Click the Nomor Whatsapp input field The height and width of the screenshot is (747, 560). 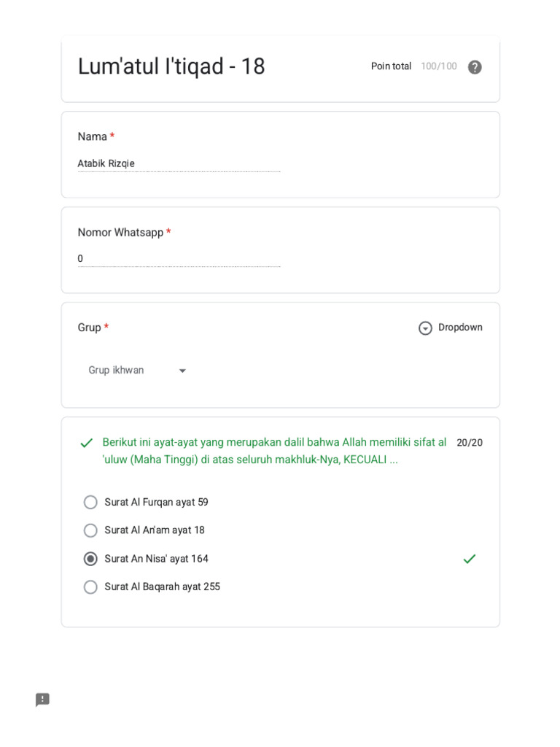click(179, 259)
